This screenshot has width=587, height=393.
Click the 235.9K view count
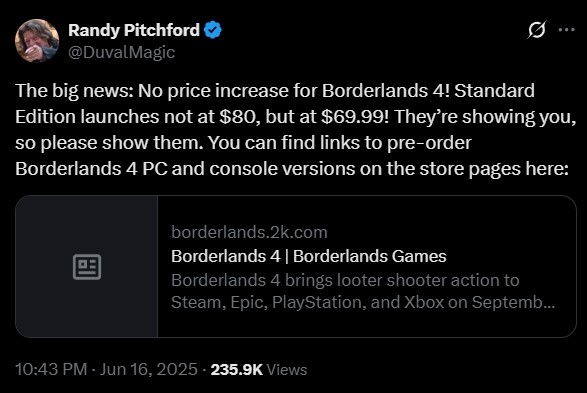(237, 369)
